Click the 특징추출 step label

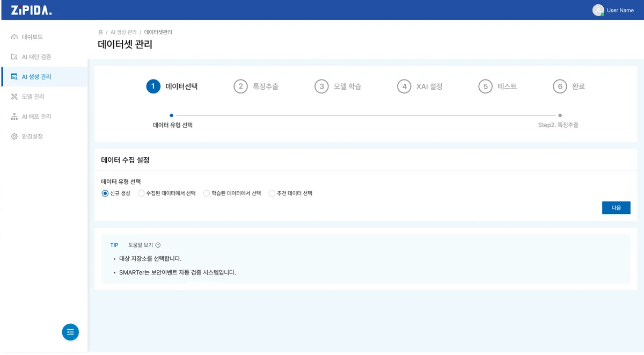click(x=266, y=86)
